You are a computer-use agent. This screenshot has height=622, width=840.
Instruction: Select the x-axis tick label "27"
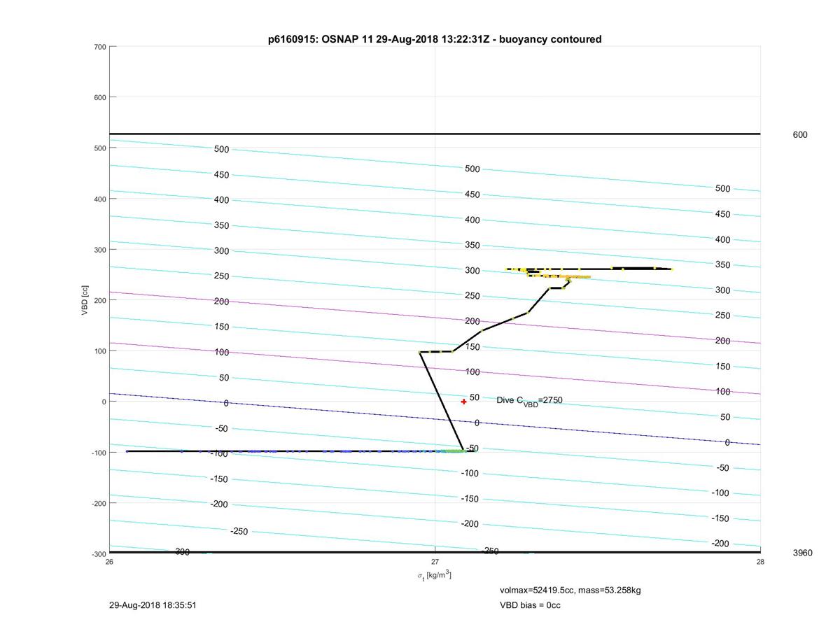pos(435,562)
